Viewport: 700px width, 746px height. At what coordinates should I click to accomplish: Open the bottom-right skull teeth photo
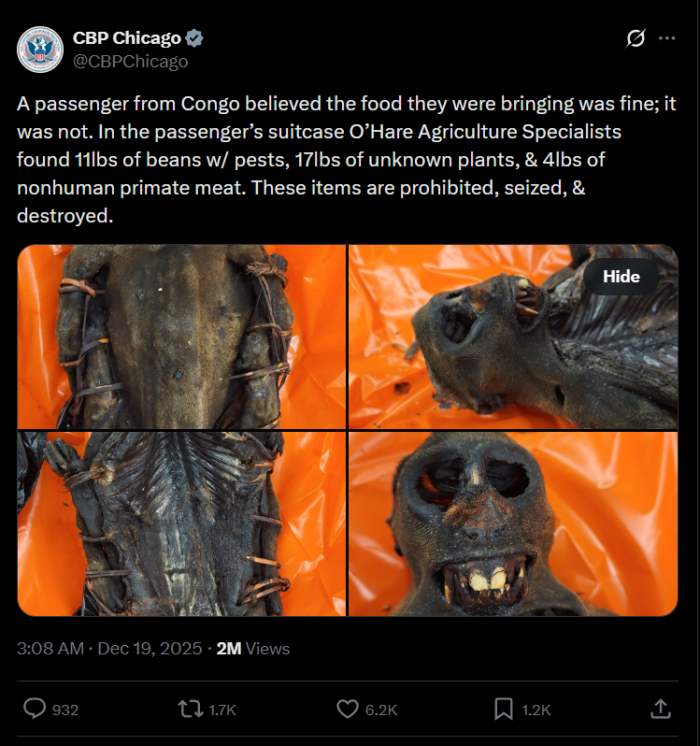513,524
